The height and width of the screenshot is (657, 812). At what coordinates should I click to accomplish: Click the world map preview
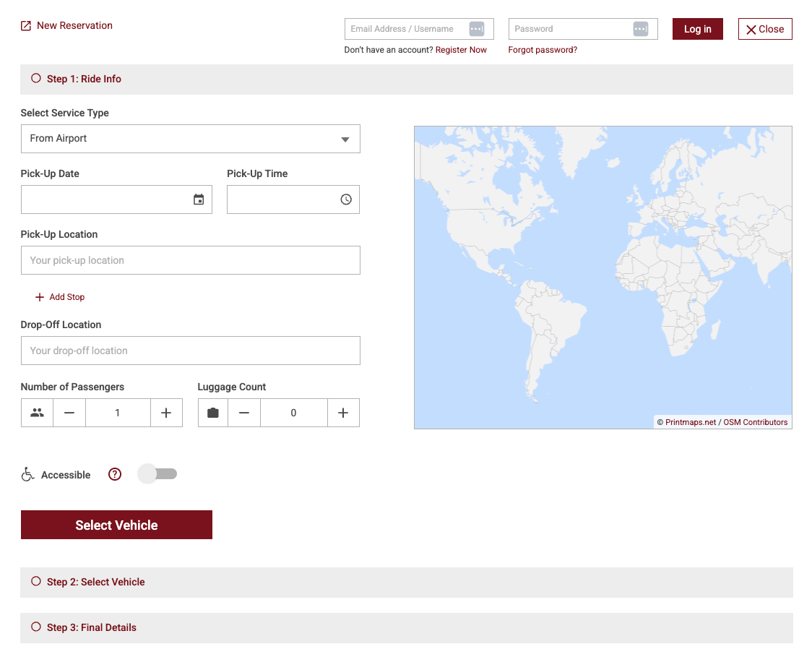602,278
